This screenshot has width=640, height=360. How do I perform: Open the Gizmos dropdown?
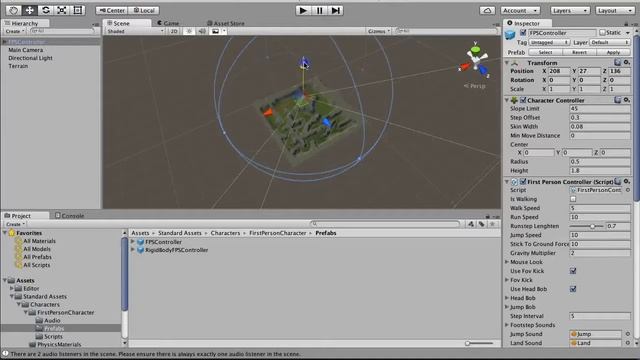(379, 31)
